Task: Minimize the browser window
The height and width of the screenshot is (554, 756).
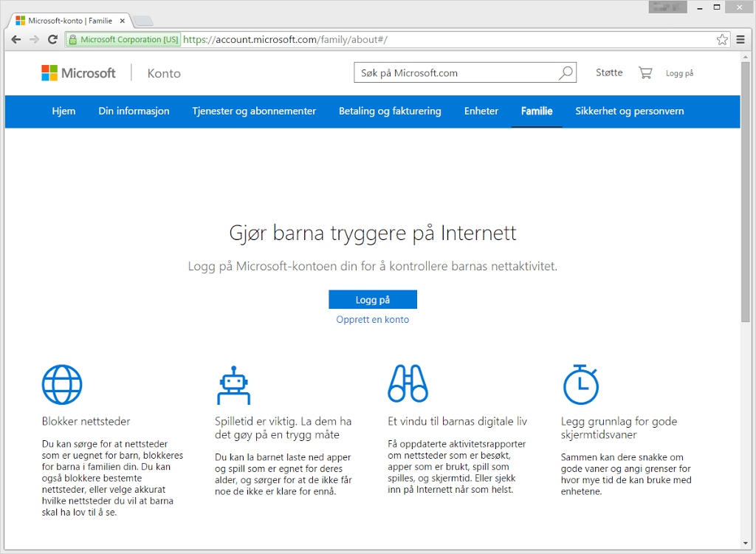Action: coord(700,7)
